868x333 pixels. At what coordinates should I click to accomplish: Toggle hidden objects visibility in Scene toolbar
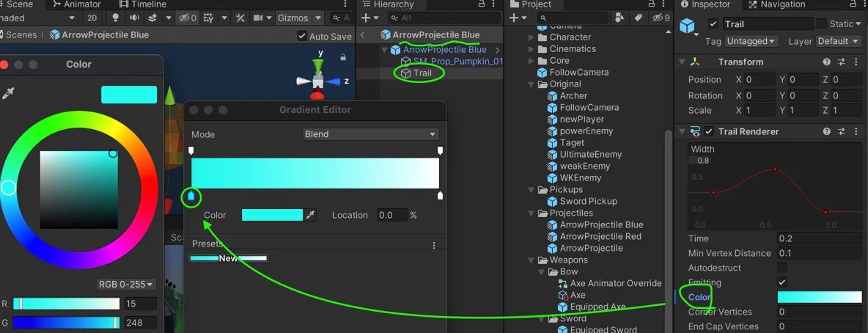(x=188, y=18)
